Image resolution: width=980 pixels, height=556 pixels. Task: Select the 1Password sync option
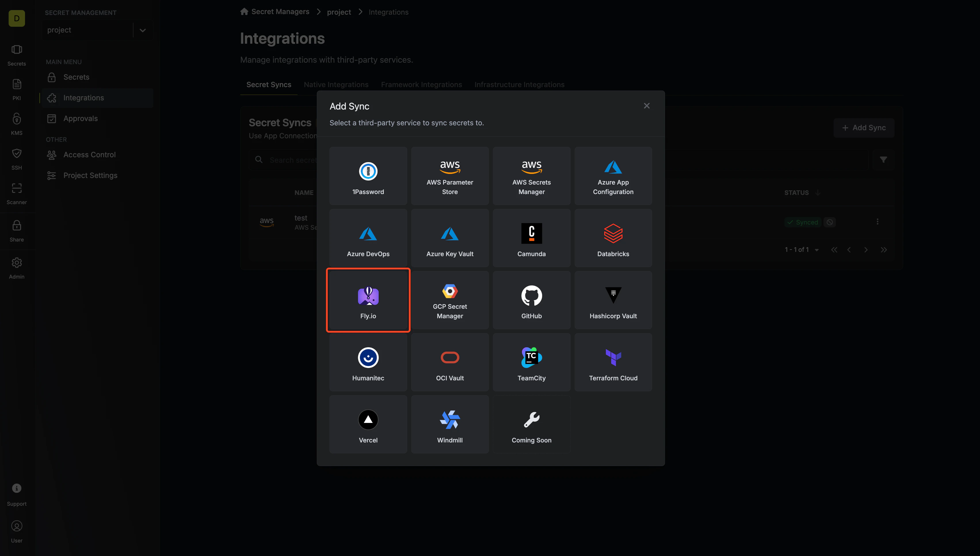click(x=368, y=176)
